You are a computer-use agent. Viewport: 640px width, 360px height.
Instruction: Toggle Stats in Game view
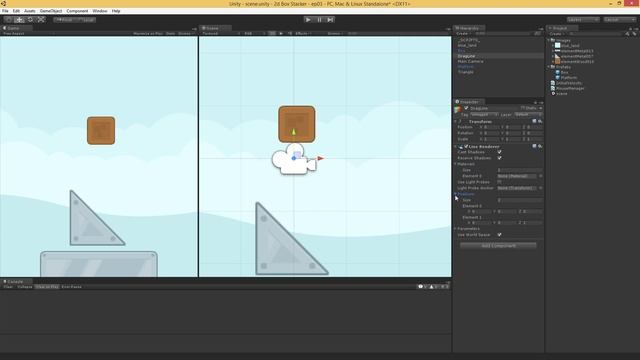(171, 33)
